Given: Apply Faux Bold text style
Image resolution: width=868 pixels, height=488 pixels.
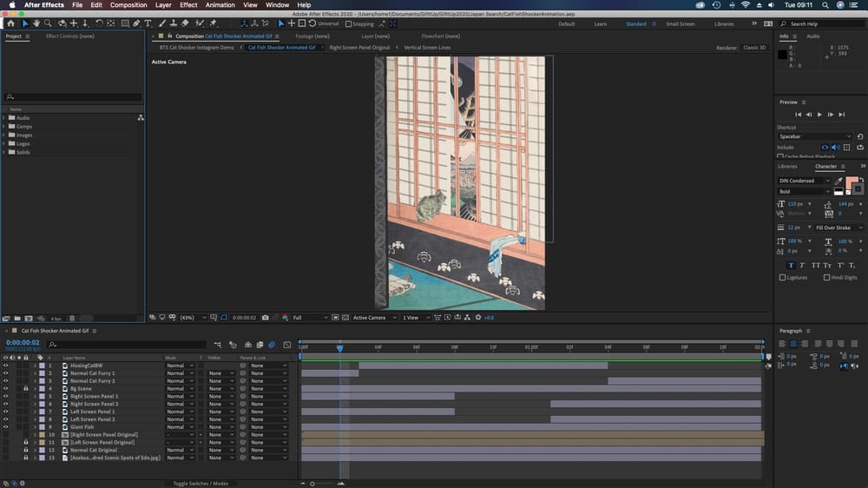Looking at the screenshot, I should [791, 266].
